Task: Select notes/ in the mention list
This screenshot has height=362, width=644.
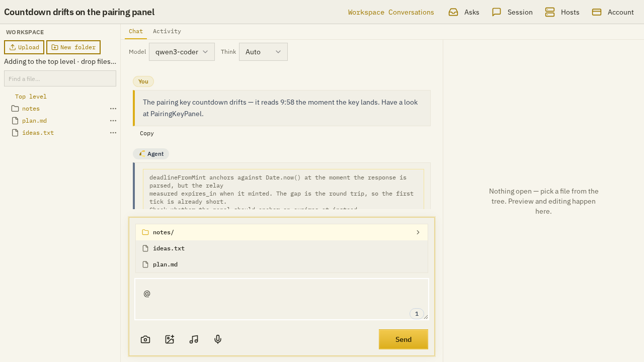Action: pos(282,232)
